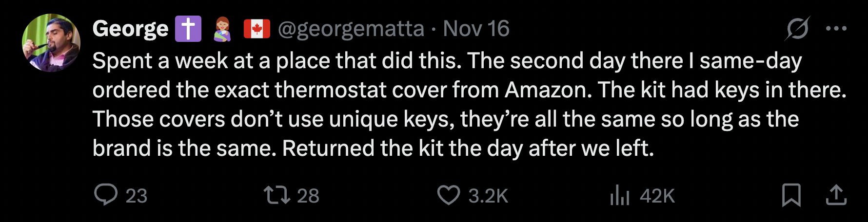
Task: Open the Nov 16 timestamp link
Action: pos(476,29)
